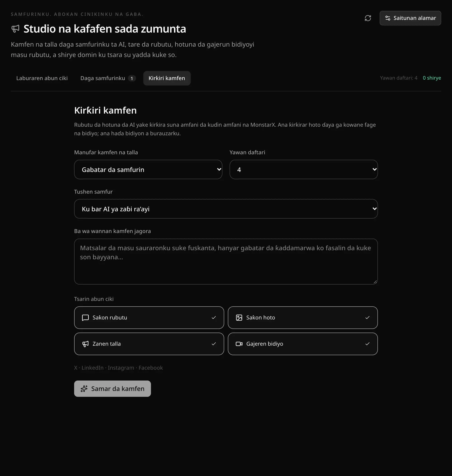
Task: Toggle the Gajeren bidiyo option off
Action: pos(303,344)
